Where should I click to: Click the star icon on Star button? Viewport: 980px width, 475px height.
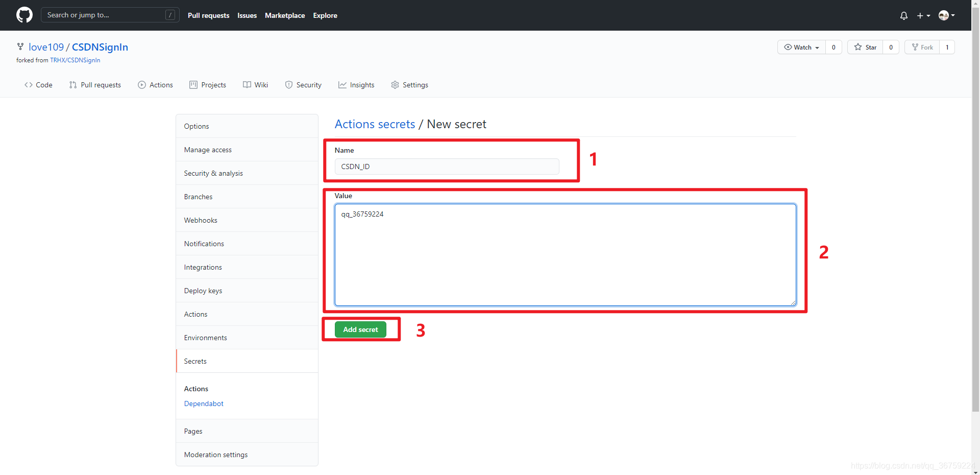[x=858, y=47]
